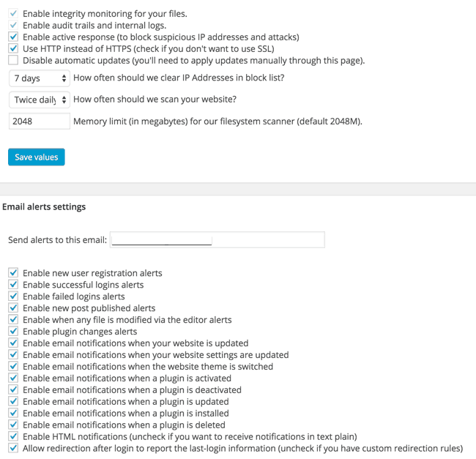
Task: Uncheck new post published alerts
Action: [x=13, y=308]
